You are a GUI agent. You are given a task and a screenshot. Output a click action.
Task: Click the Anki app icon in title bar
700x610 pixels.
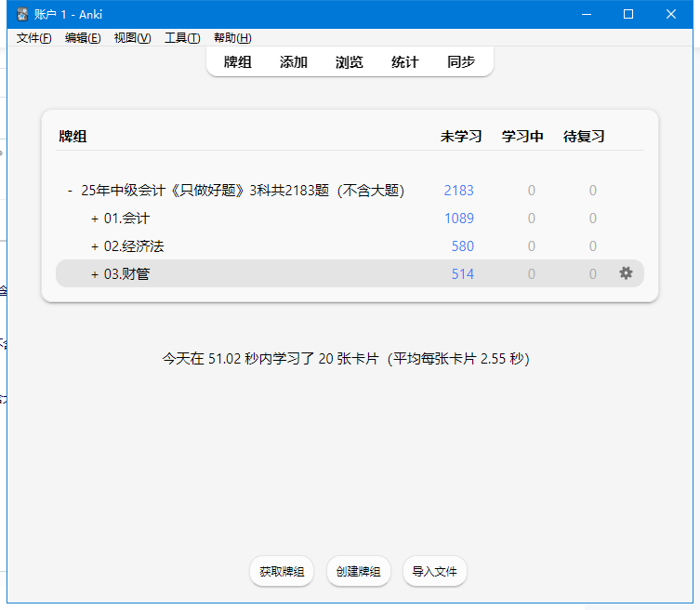pyautogui.click(x=22, y=14)
